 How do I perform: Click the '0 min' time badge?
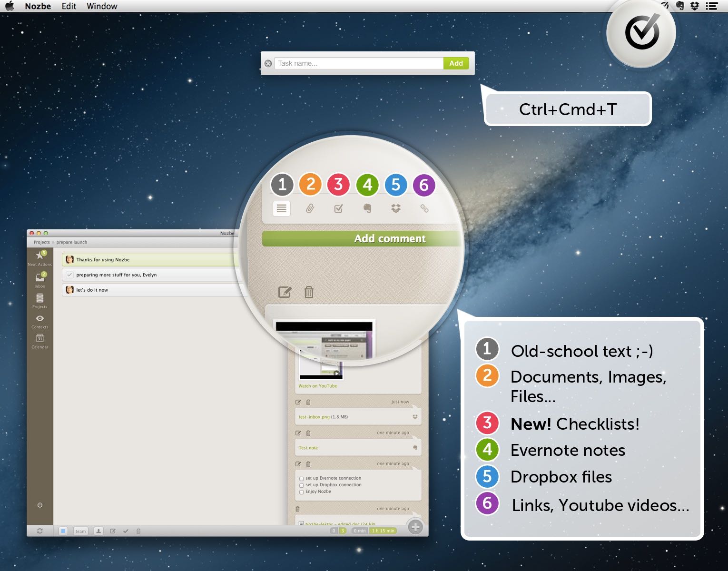(x=360, y=531)
